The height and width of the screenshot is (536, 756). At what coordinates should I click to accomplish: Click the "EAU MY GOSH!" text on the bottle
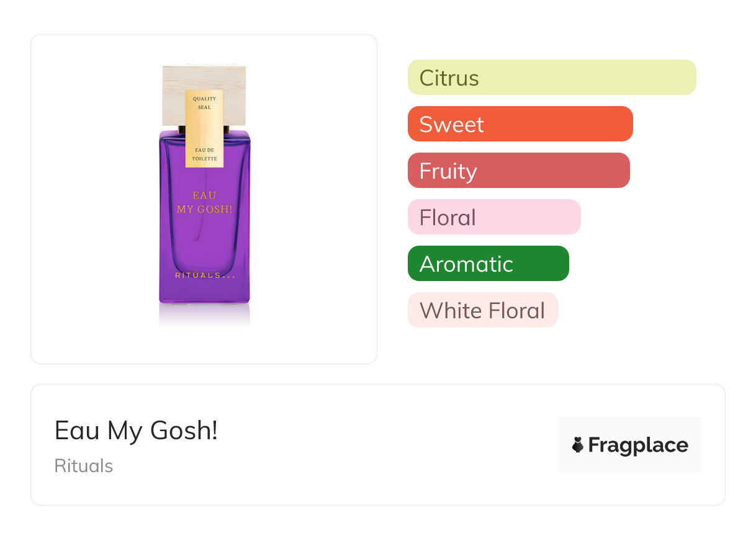[204, 202]
